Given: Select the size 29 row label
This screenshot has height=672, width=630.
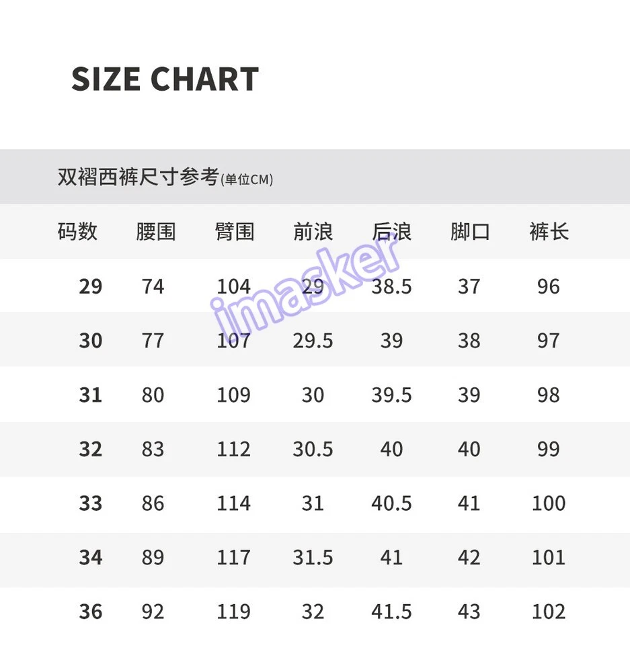Looking at the screenshot, I should [91, 287].
